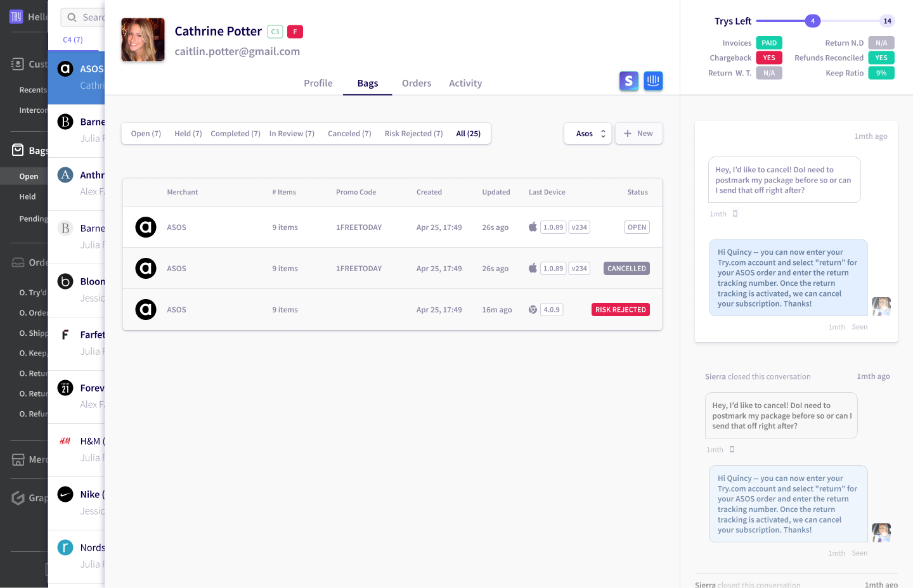Screen dimensions: 913x588
Task: Switch to the Orders tab
Action: (417, 83)
